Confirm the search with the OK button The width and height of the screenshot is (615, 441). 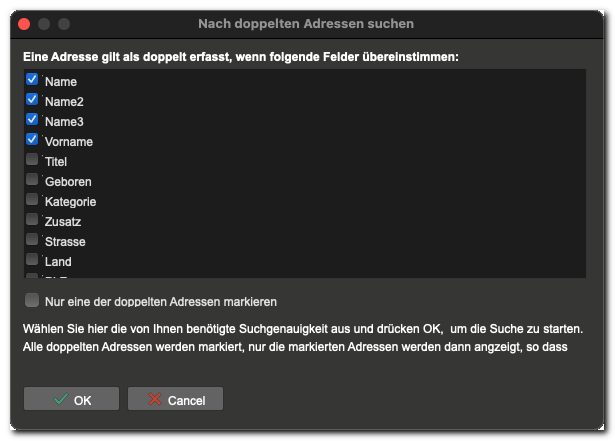point(71,399)
